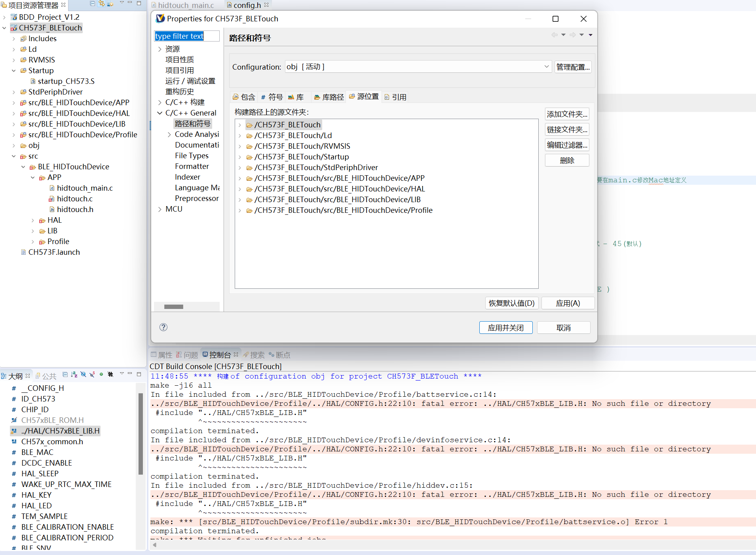Viewport: 756px width, 555px height.
Task: Click Link with Editor icon in project explorer
Action: click(x=102, y=4)
